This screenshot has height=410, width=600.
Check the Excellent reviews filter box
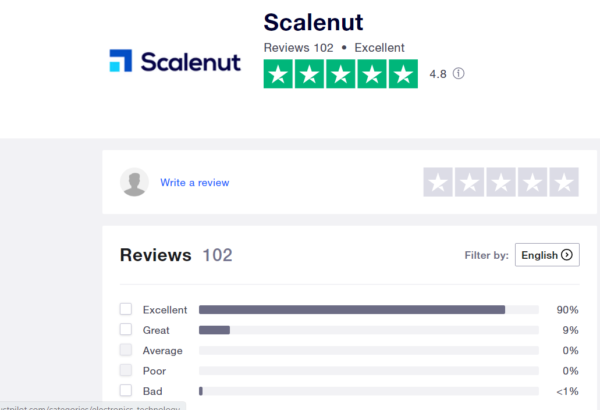coord(126,309)
